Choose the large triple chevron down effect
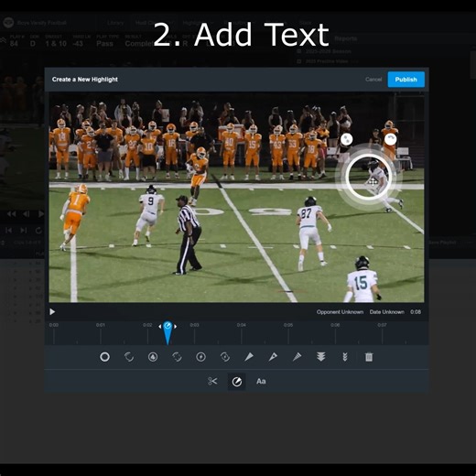Image resolution: width=476 pixels, height=476 pixels. 320,357
